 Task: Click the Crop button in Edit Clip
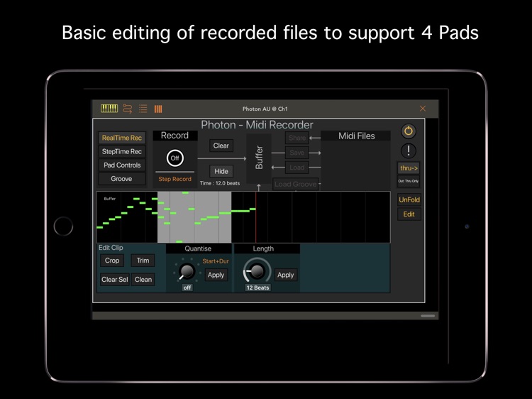(x=112, y=261)
